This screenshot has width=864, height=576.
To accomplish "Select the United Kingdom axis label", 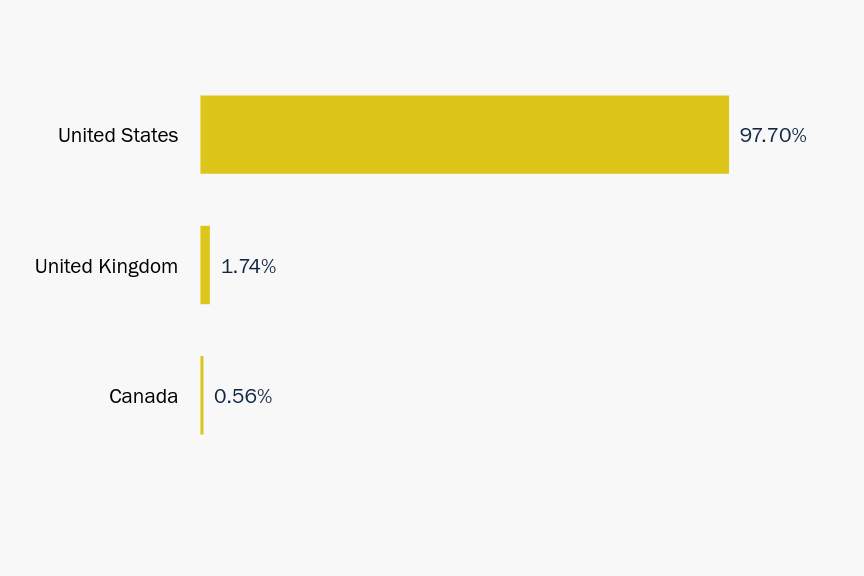I will pyautogui.click(x=106, y=266).
